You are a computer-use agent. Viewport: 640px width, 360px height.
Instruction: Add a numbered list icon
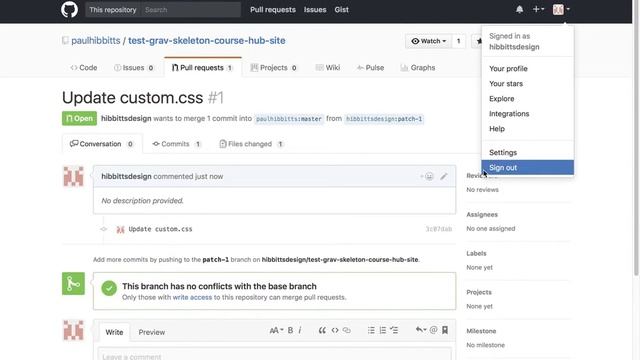382,330
